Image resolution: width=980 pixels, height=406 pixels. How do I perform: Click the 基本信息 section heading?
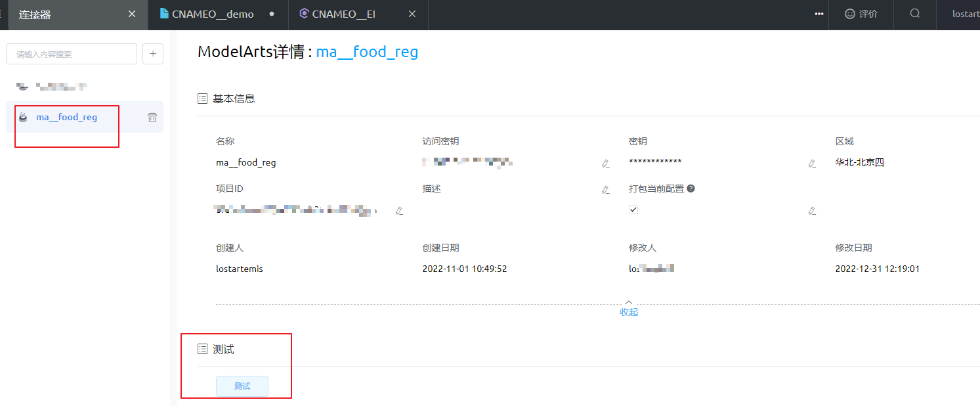click(234, 99)
